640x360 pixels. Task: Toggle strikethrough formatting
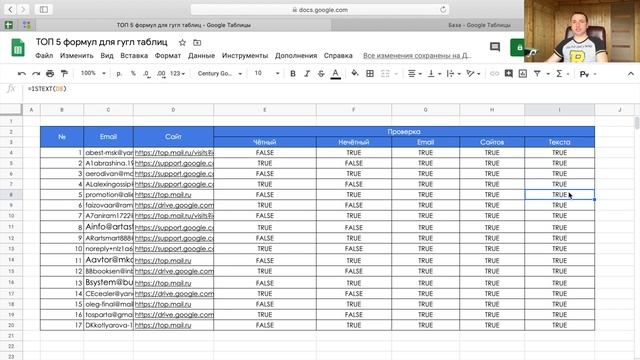pos(321,73)
